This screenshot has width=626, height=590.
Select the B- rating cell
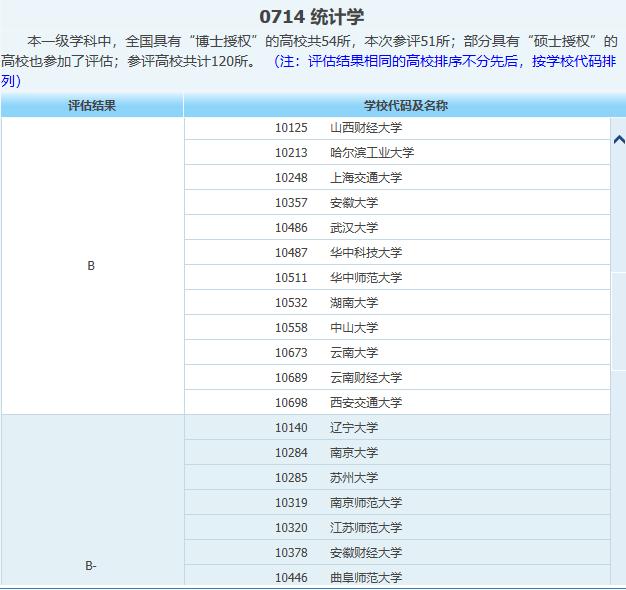92,501
